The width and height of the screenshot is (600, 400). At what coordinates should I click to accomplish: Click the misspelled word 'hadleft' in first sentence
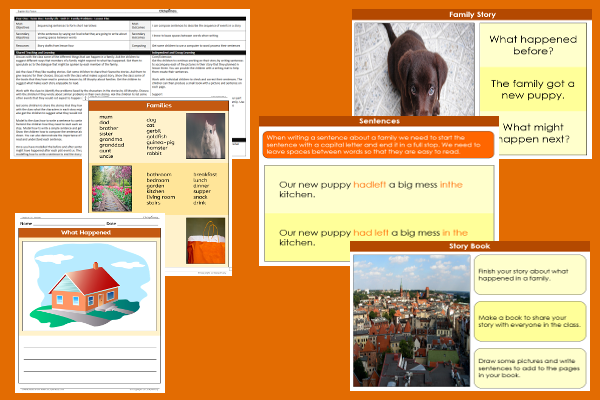coord(369,184)
